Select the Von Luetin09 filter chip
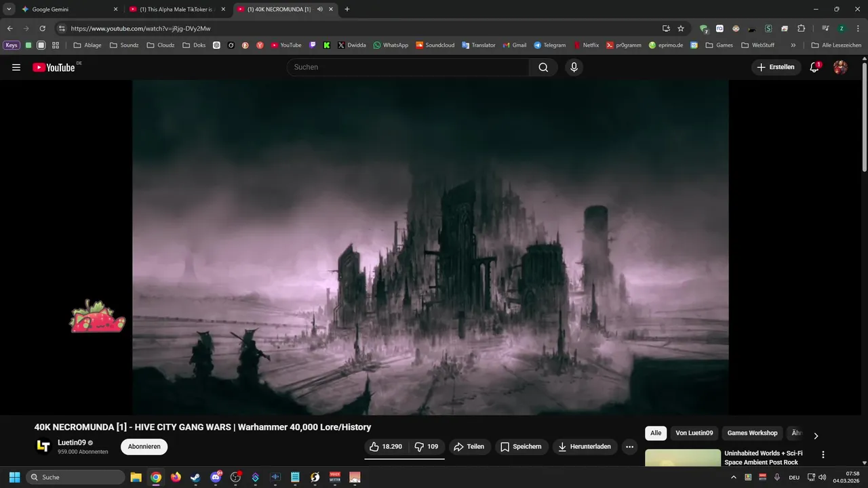This screenshot has width=868, height=488. 694,433
